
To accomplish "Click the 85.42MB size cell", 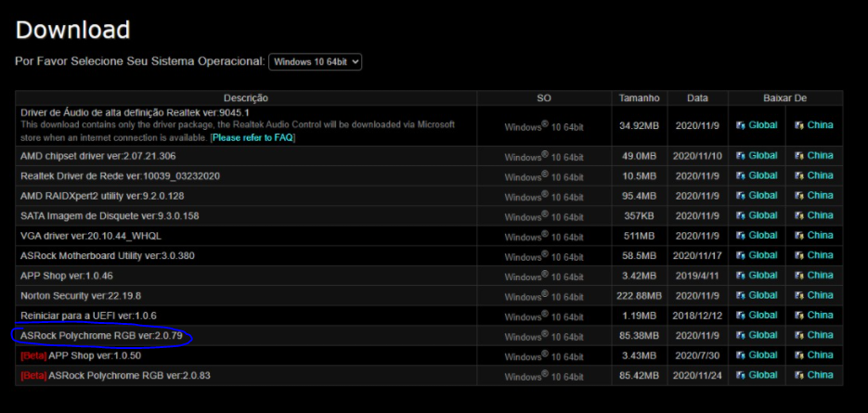I will (x=639, y=375).
